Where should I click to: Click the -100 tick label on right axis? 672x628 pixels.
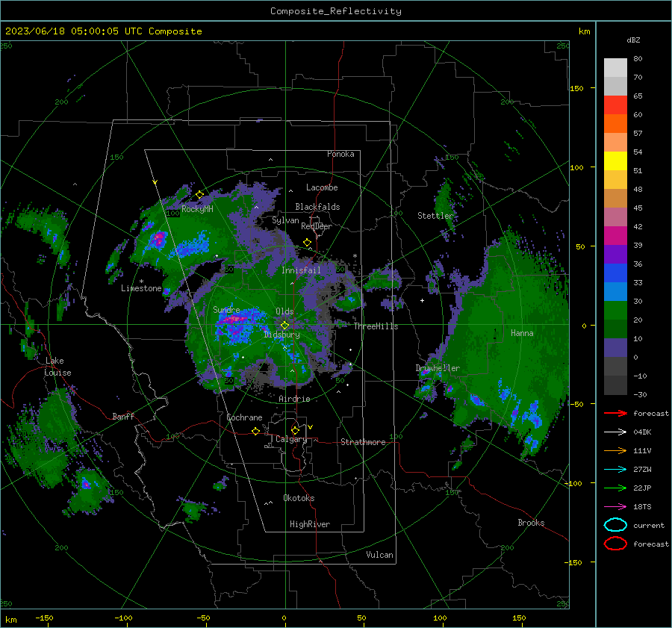pyautogui.click(x=573, y=483)
